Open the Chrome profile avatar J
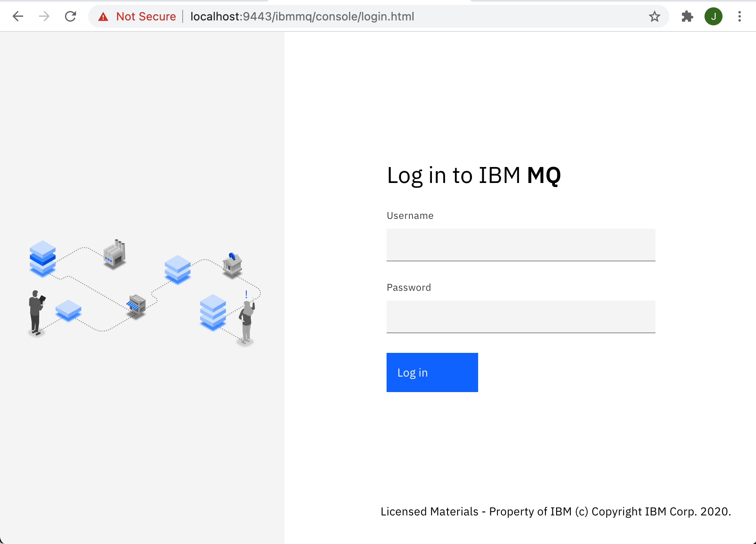The height and width of the screenshot is (544, 756). (x=714, y=16)
